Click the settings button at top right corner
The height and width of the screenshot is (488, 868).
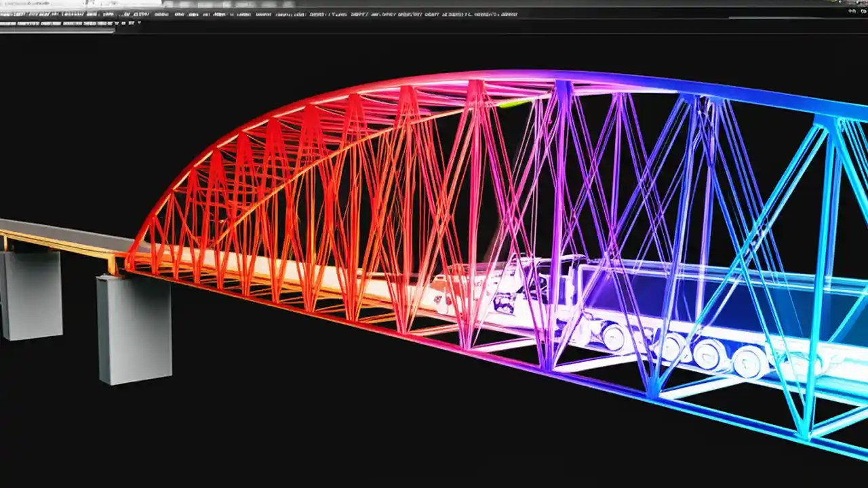pos(861,12)
